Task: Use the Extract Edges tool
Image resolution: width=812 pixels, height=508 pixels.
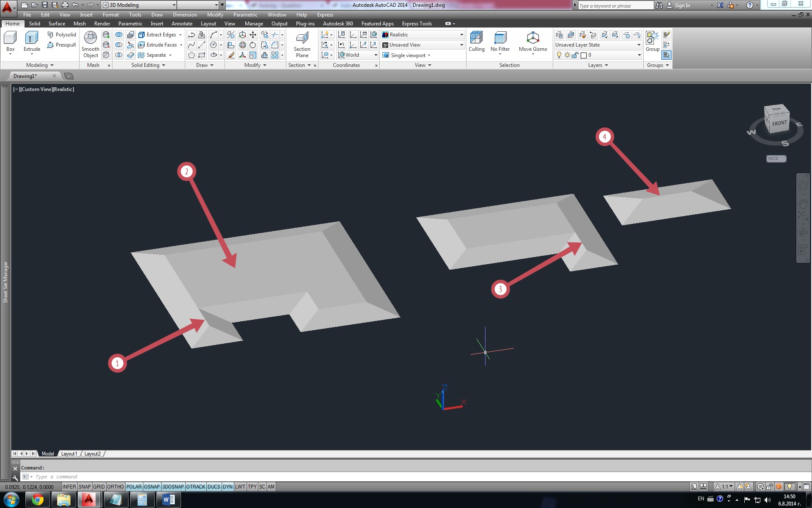Action: (157, 35)
